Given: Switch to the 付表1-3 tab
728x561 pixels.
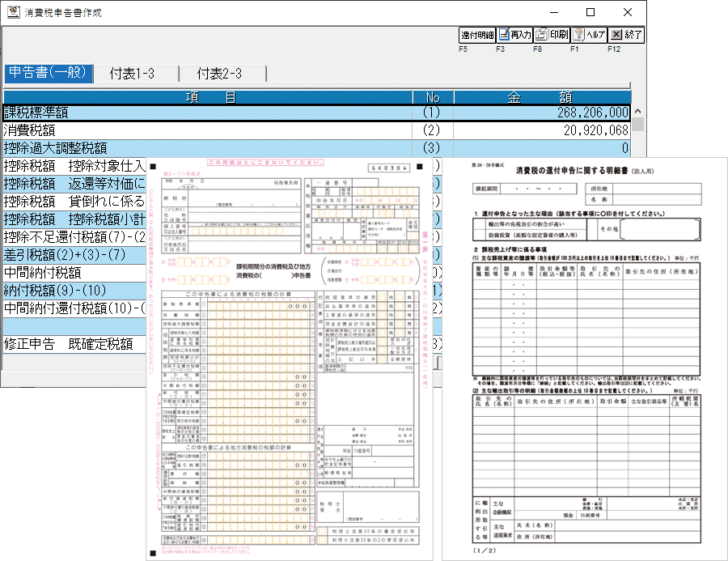Looking at the screenshot, I should [136, 74].
